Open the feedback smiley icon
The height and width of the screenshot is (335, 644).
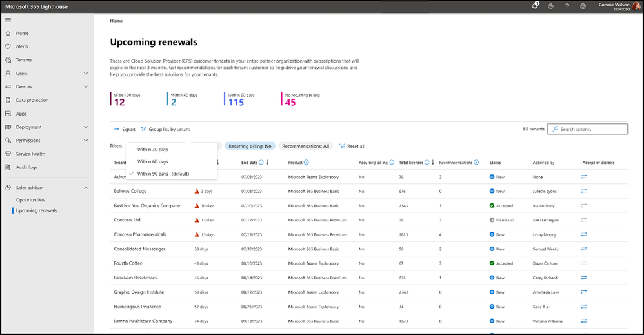pos(583,6)
